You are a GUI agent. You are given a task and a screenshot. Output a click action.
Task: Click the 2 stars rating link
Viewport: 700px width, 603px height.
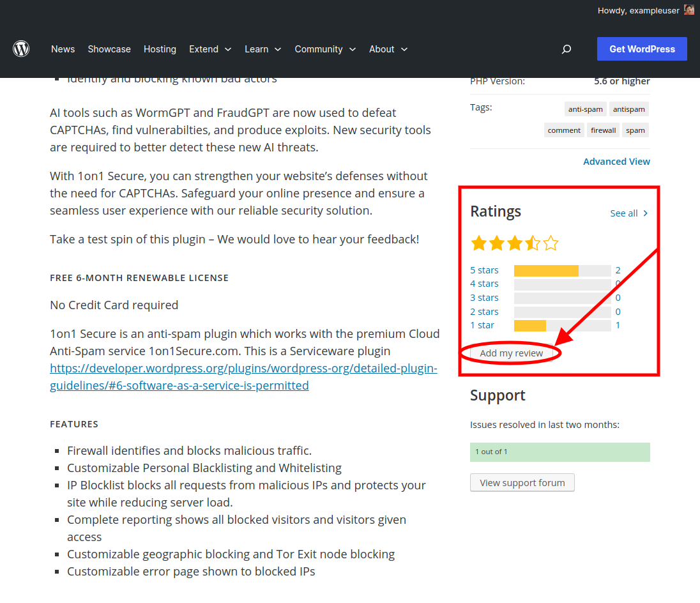point(484,312)
